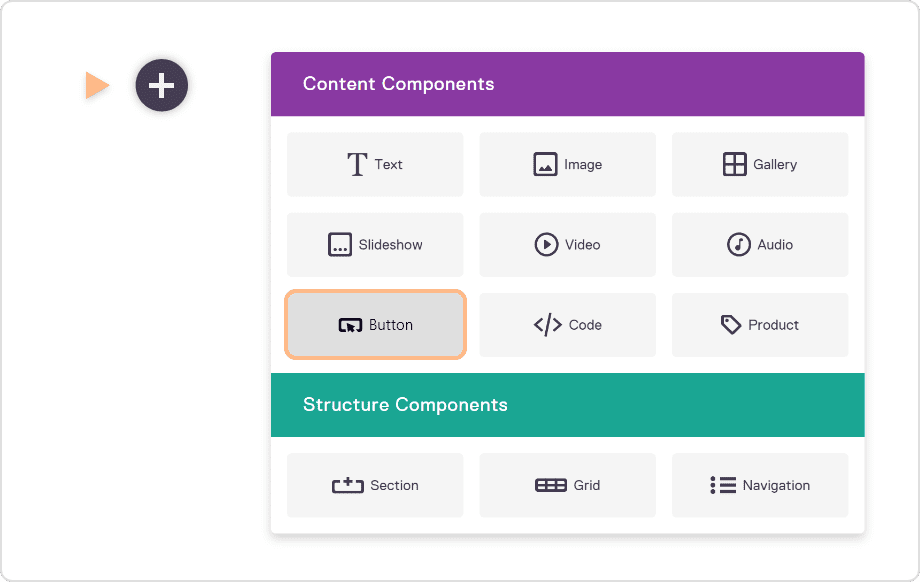This screenshot has width=920, height=582.
Task: Click the dark round plus add button
Action: tap(161, 86)
